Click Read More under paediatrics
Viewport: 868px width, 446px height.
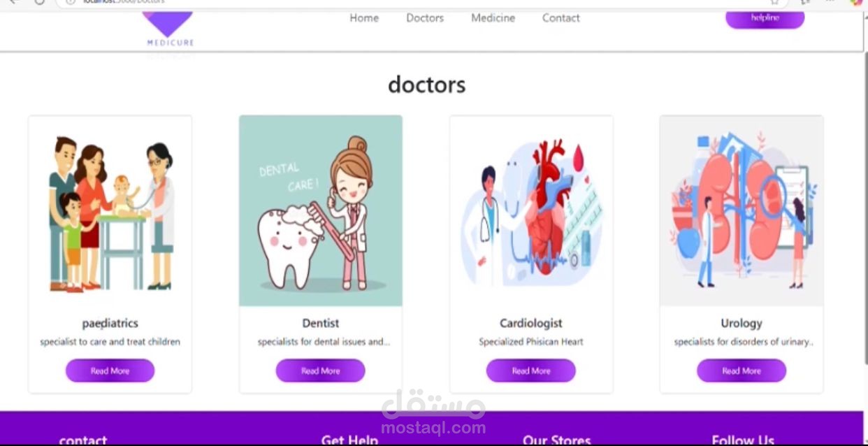point(110,371)
